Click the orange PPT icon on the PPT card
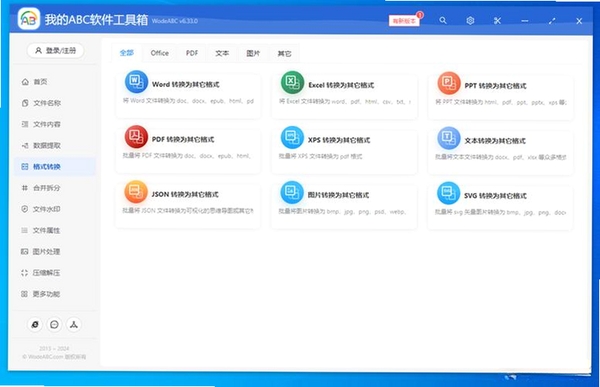 pos(449,83)
